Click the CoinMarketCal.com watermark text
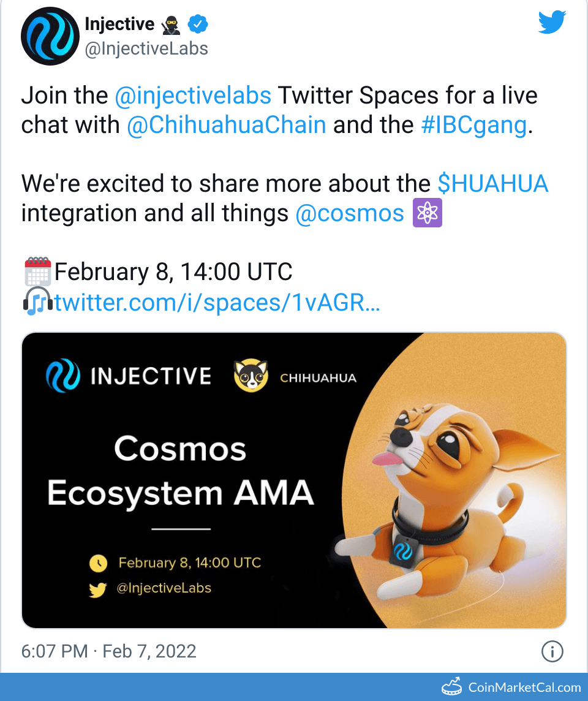Screen dimensions: 588x701 (524, 688)
